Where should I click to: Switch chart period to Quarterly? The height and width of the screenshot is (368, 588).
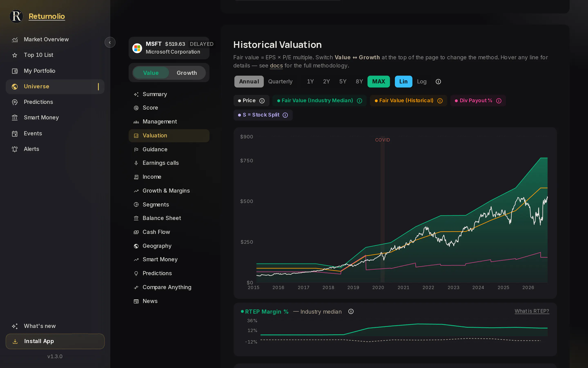click(280, 82)
